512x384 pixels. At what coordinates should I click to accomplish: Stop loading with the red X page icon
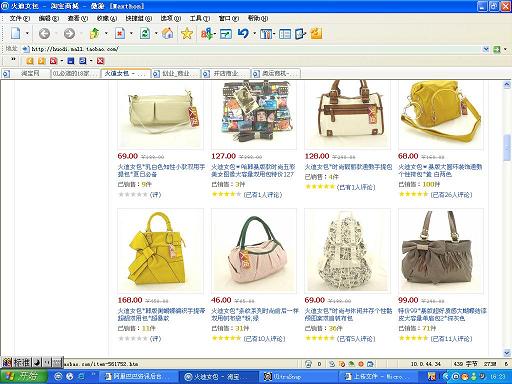pos(120,34)
